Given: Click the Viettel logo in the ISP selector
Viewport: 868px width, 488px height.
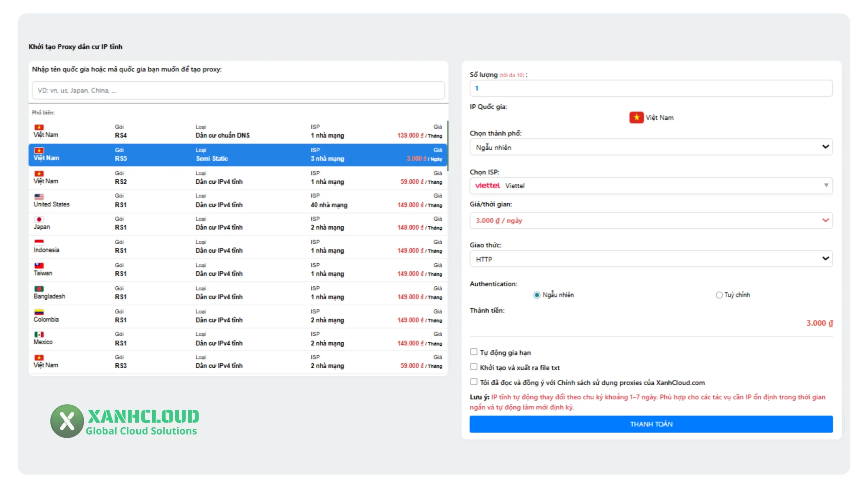Looking at the screenshot, I should point(487,185).
